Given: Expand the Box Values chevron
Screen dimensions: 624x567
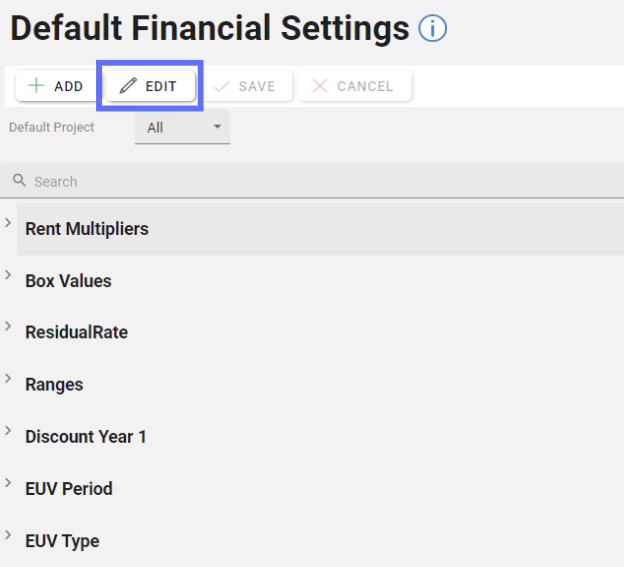Looking at the screenshot, I should point(8,274).
